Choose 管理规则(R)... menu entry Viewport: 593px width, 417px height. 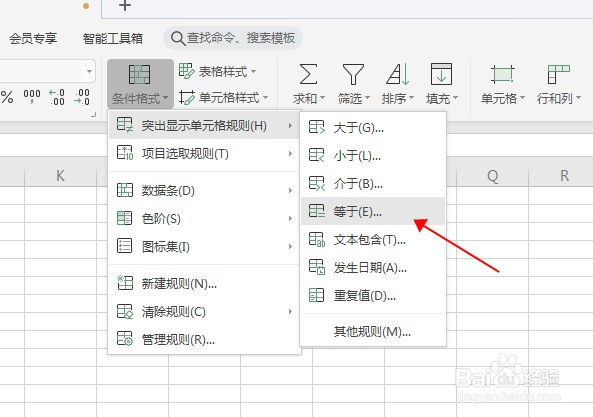coord(204,339)
